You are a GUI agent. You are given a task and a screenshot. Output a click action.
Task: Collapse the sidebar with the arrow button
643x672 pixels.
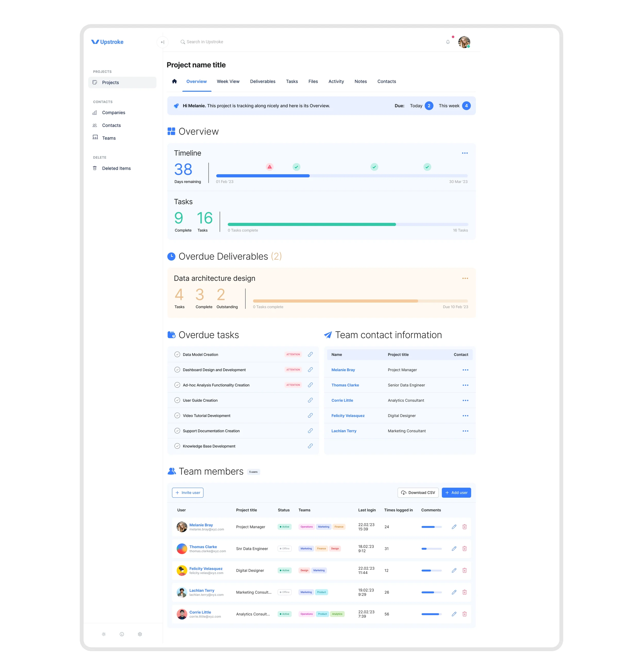point(163,42)
